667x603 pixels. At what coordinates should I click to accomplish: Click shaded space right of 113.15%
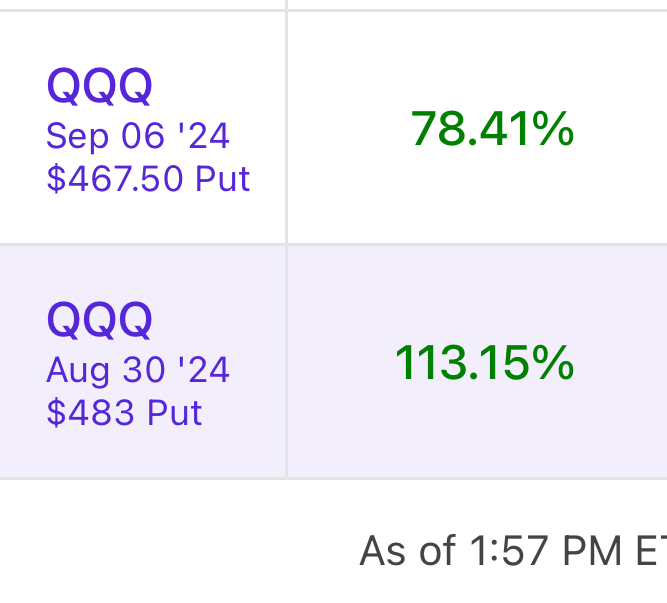coord(625,363)
